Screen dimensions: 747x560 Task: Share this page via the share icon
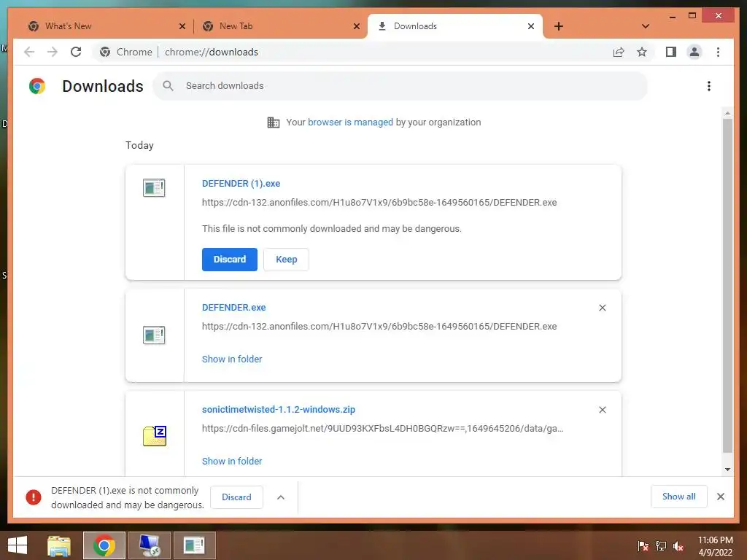point(619,52)
